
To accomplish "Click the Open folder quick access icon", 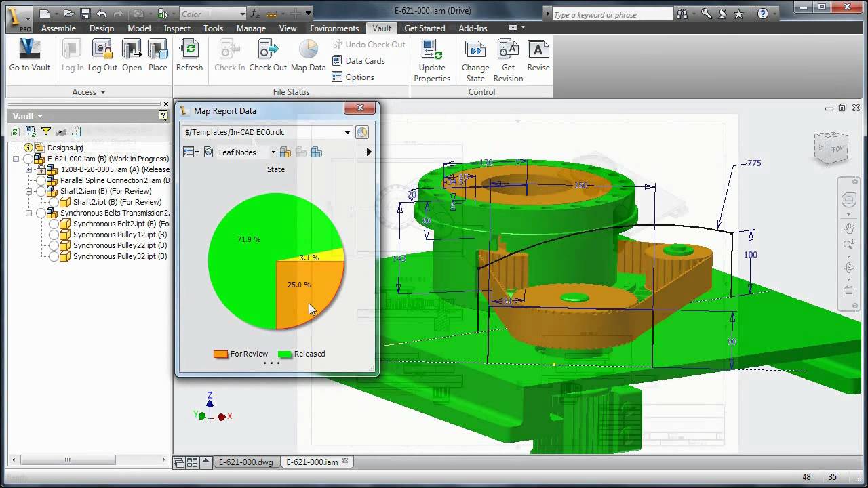I will point(68,13).
